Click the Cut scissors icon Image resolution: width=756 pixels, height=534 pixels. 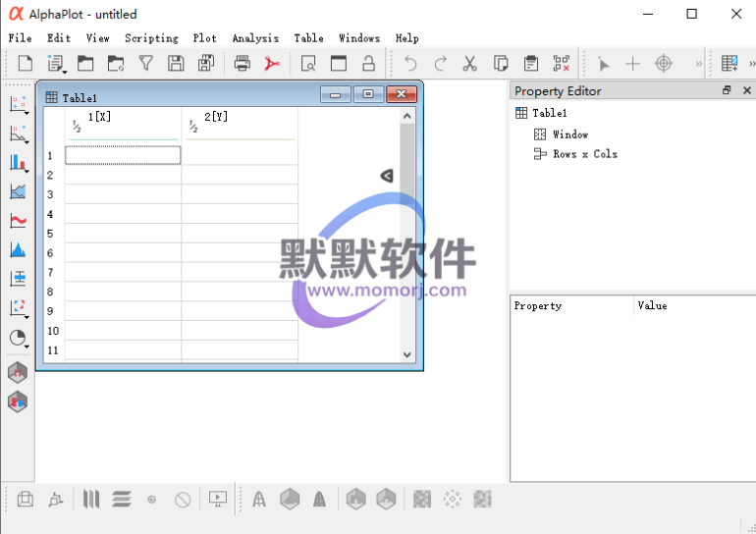(470, 64)
